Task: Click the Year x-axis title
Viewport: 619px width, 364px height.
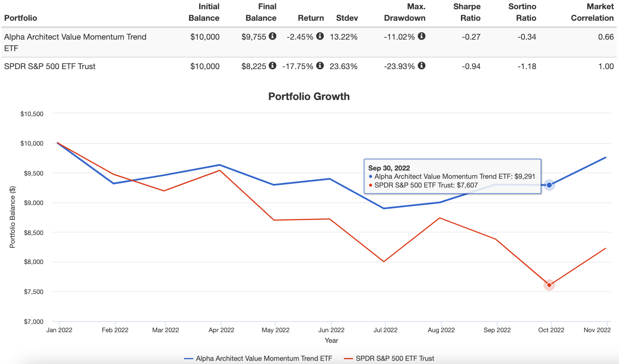Action: click(331, 341)
